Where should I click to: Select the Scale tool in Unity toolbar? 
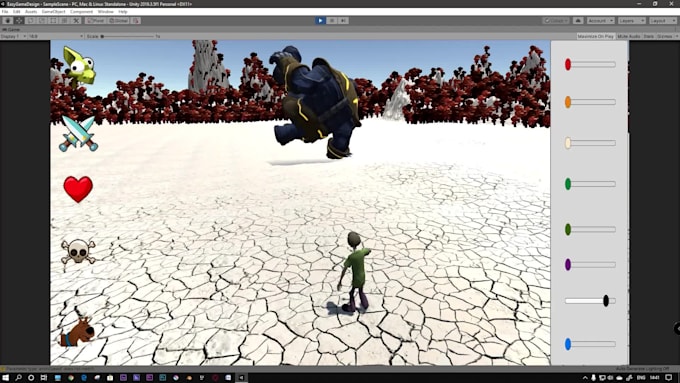[42, 20]
